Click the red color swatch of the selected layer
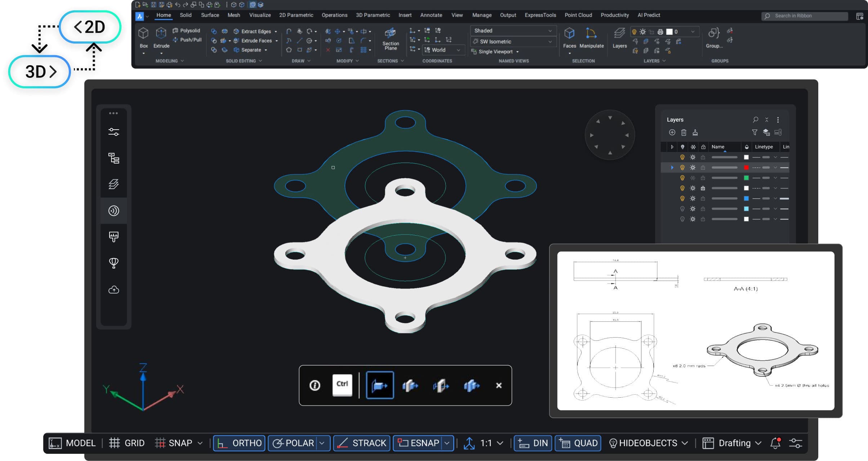This screenshot has width=868, height=461. (746, 167)
